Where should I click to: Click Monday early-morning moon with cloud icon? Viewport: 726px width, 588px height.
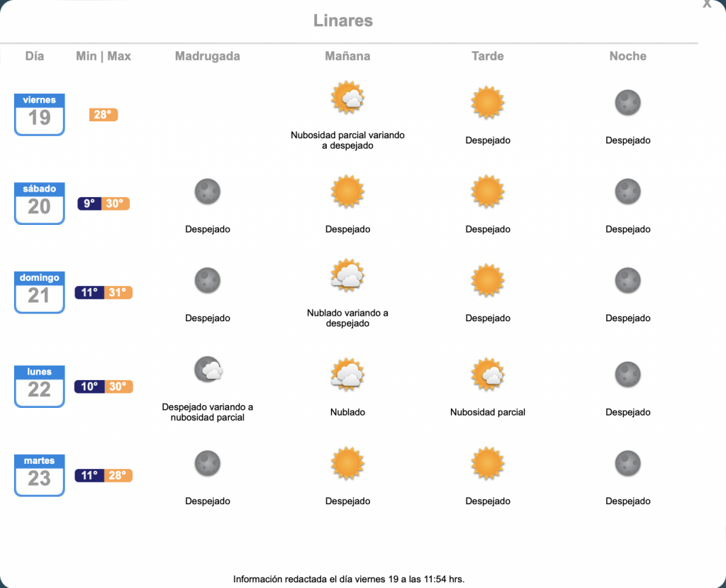[x=208, y=370]
